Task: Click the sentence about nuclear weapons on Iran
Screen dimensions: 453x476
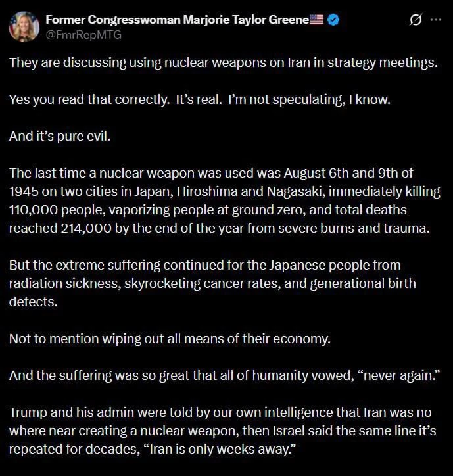Action: pos(224,63)
